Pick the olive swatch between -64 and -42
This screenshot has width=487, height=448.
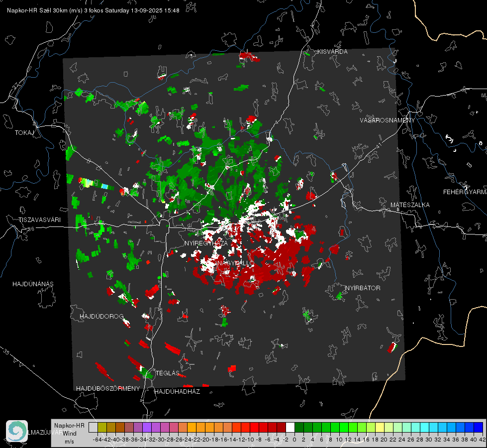point(102,427)
